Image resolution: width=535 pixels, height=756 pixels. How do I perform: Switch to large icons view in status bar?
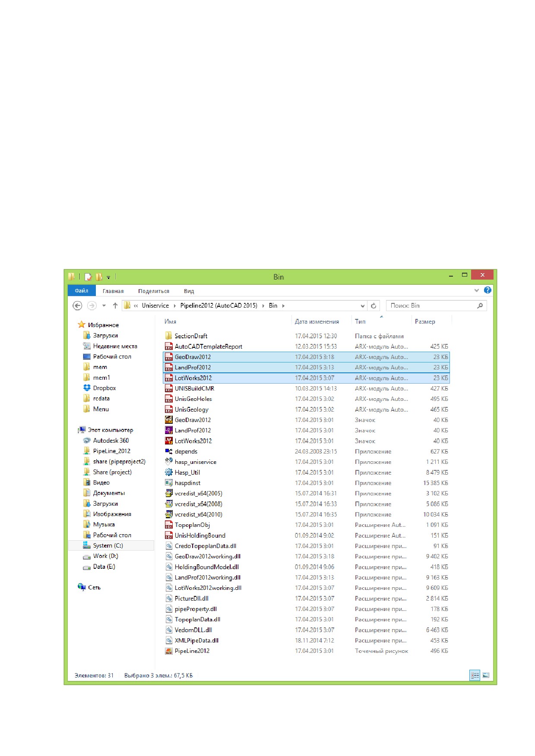pyautogui.click(x=486, y=675)
